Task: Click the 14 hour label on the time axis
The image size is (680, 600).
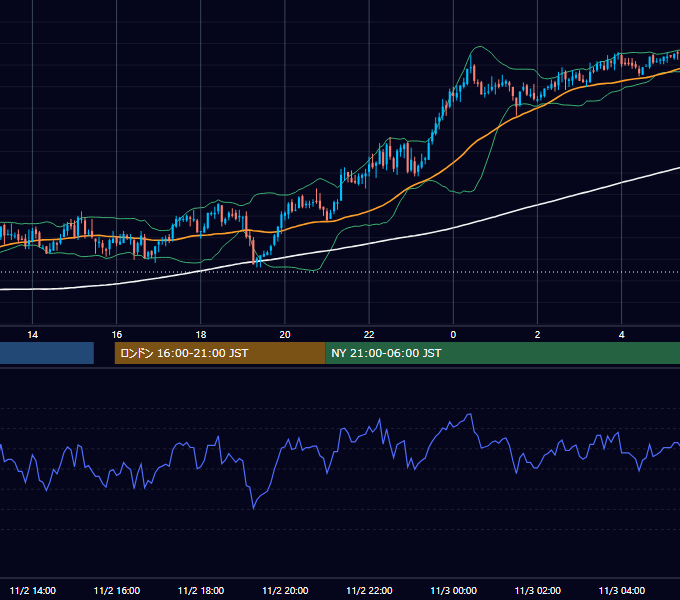Action: [33, 335]
